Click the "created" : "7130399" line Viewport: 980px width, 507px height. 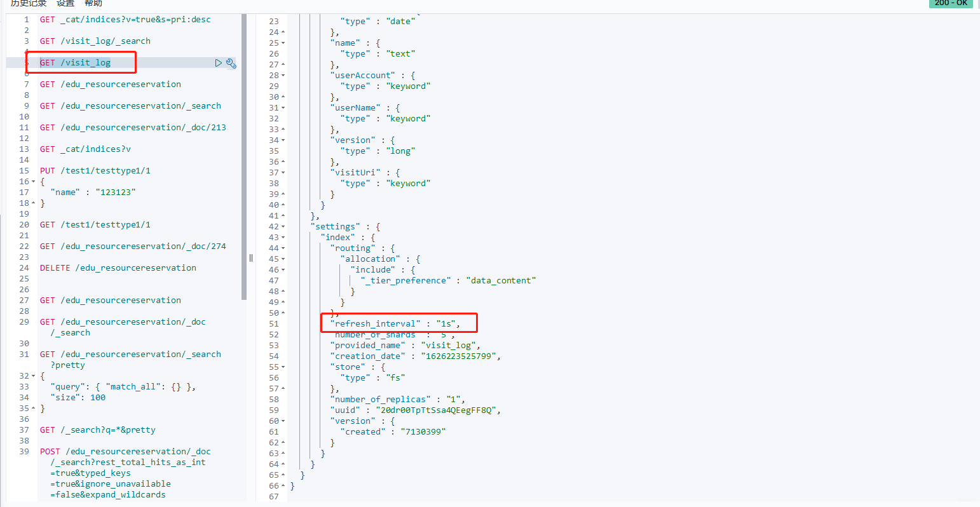click(393, 432)
